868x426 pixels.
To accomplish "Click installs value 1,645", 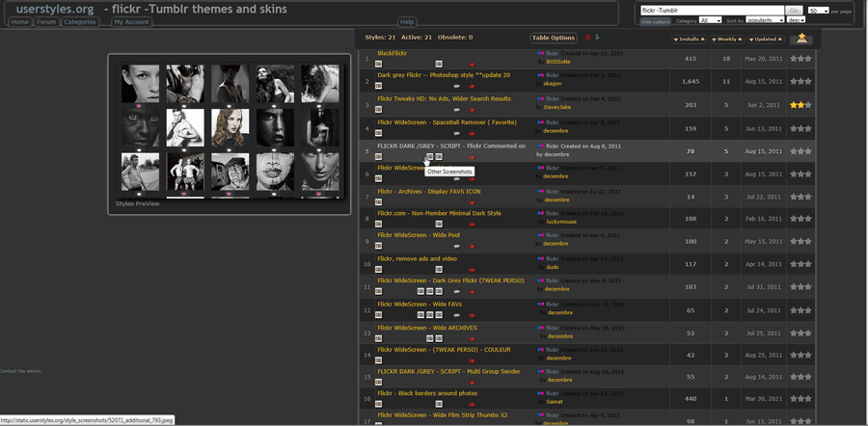I will point(691,81).
